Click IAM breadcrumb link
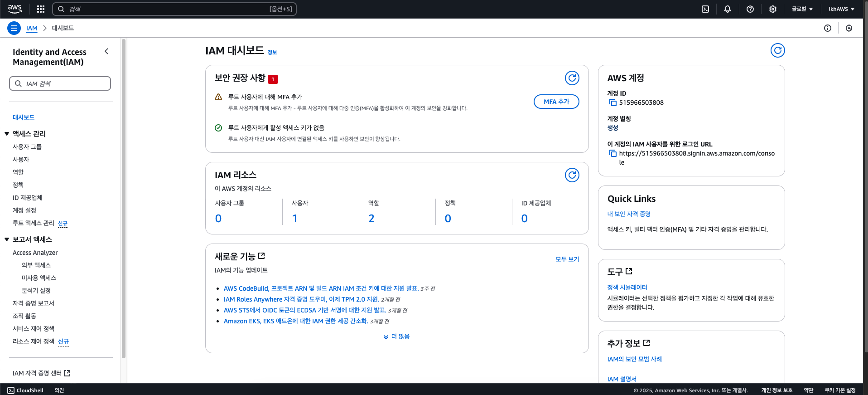The image size is (868, 395). coord(32,28)
